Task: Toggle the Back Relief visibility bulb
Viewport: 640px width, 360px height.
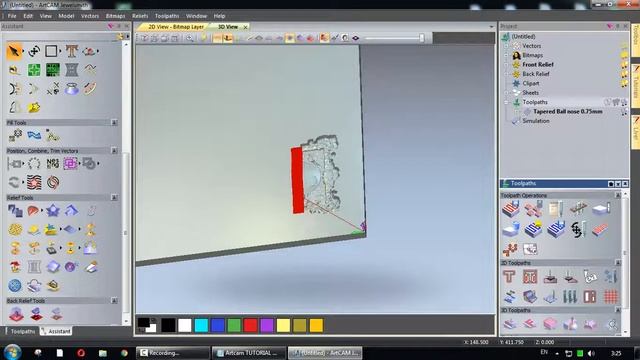Action: (x=624, y=74)
